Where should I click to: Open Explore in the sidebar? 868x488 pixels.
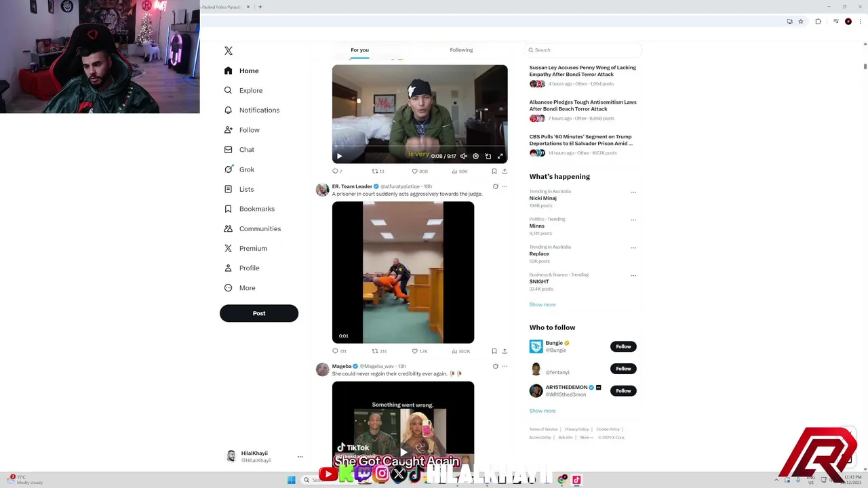coord(243,90)
